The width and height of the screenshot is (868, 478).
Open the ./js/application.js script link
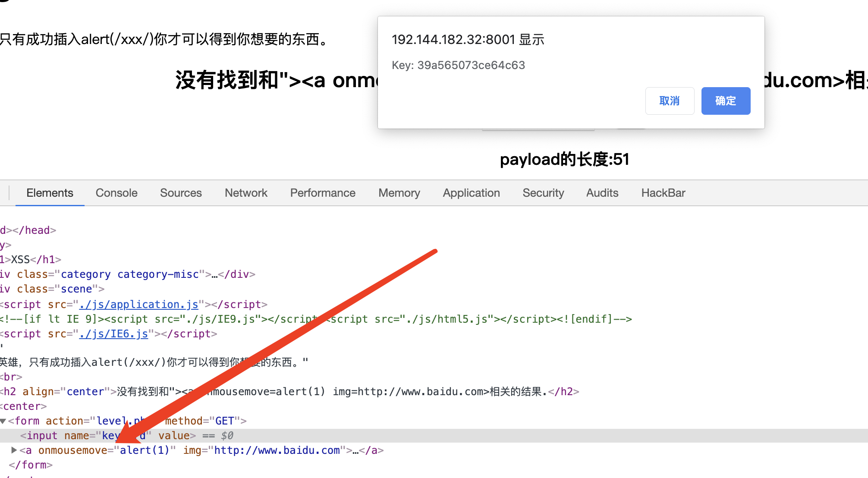click(x=138, y=305)
